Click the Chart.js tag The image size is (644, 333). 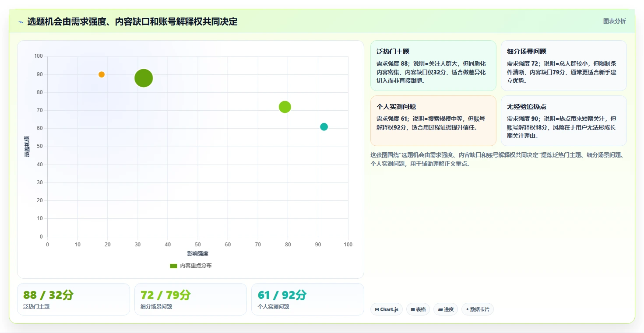387,309
